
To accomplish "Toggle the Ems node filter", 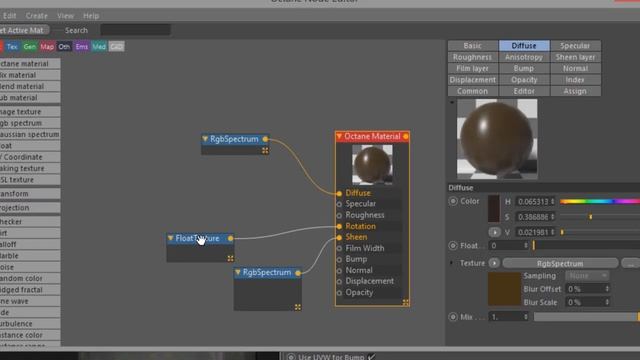I will pos(82,47).
